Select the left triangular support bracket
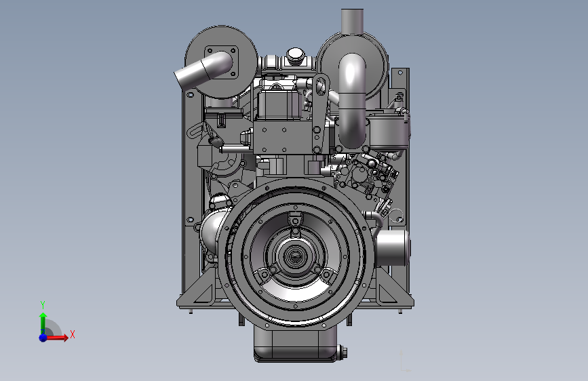 click(x=199, y=289)
